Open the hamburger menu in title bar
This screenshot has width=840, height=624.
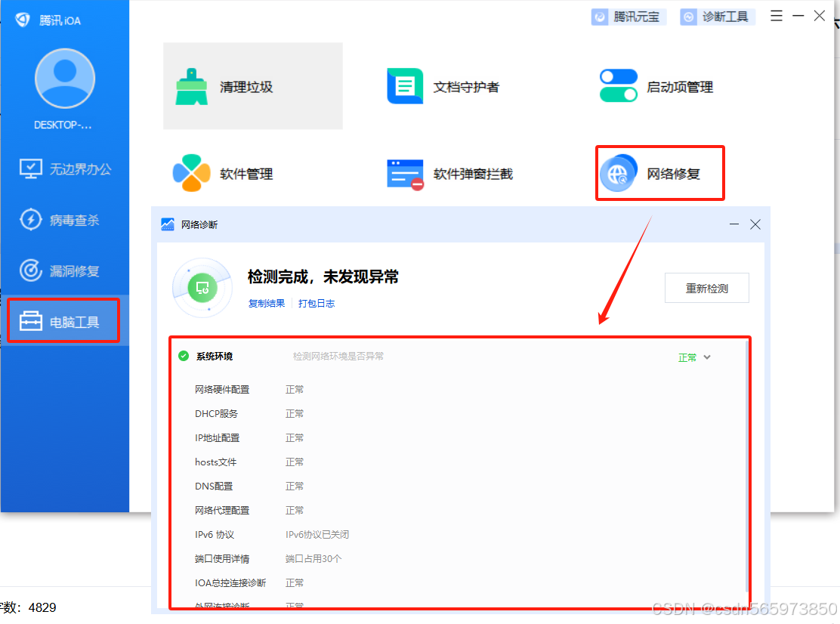[x=776, y=15]
